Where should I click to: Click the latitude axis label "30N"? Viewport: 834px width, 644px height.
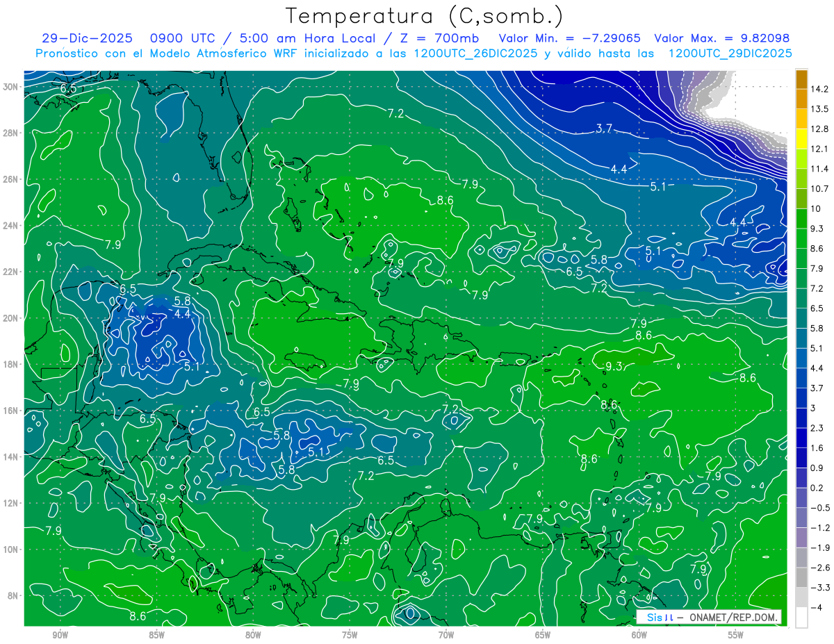[x=11, y=87]
